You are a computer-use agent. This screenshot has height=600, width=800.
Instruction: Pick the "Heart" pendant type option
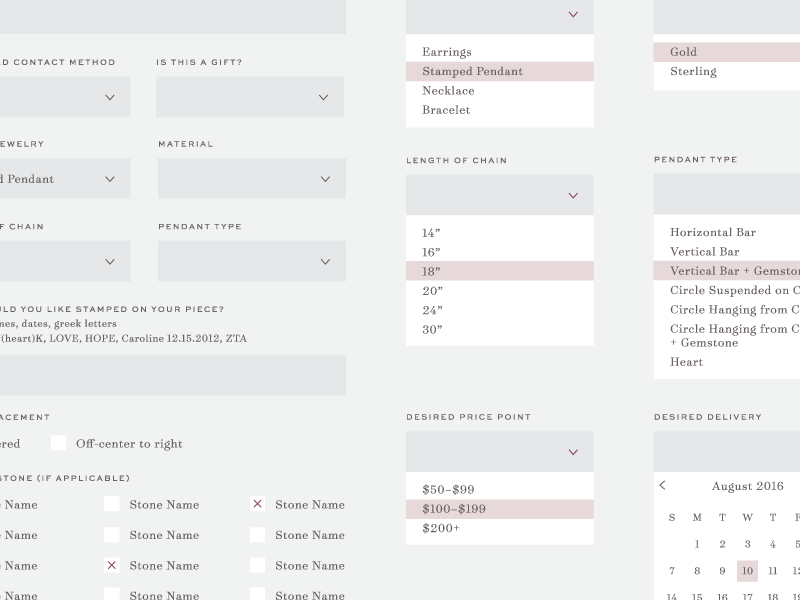point(686,361)
